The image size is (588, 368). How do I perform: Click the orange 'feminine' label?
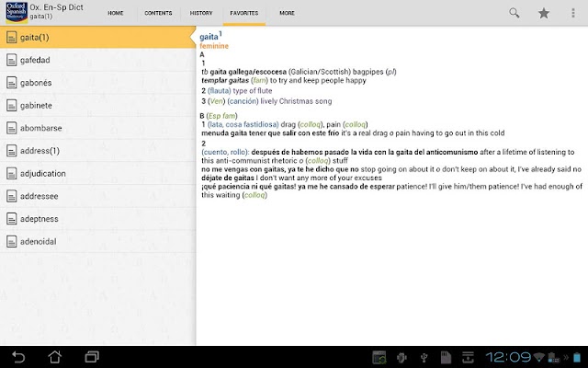coord(214,46)
